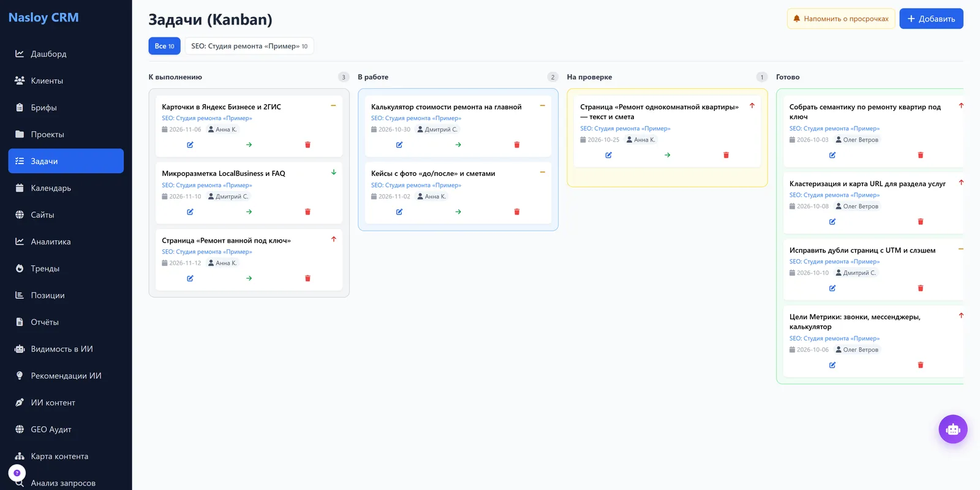The width and height of the screenshot is (980, 490).
Task: Delete the «Калькулятор стоимости ремонта на главной» card
Action: coord(517,145)
